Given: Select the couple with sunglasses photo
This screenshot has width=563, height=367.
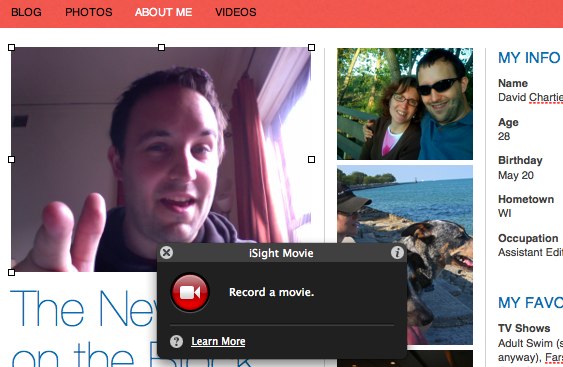Looking at the screenshot, I should (405, 104).
